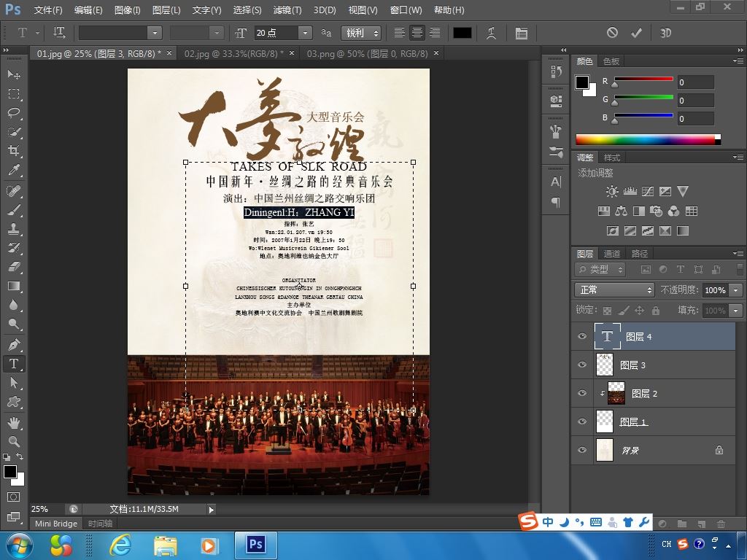Screen dimensions: 747x560
Task: Hide the 背景 layer
Action: pyautogui.click(x=582, y=450)
